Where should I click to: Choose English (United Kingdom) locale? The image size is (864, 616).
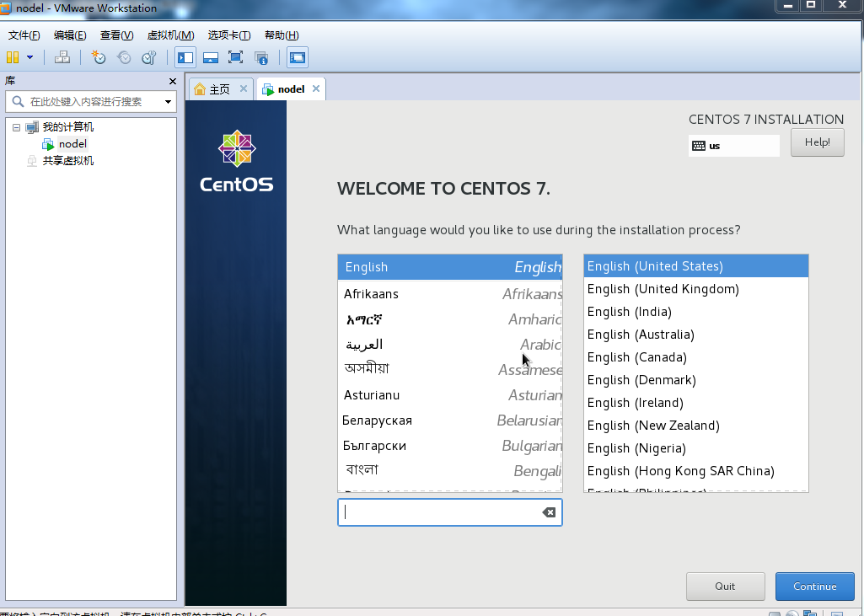point(696,289)
